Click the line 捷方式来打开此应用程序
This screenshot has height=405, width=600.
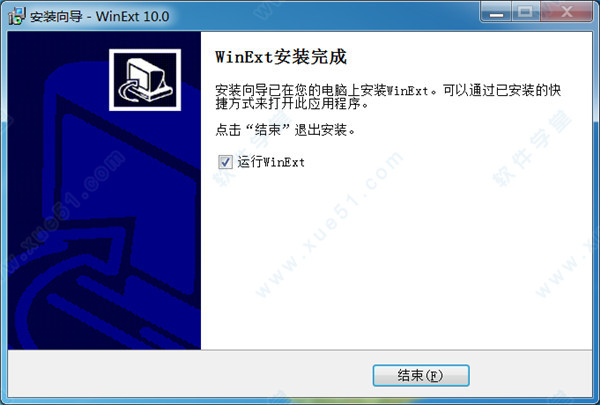click(x=292, y=104)
